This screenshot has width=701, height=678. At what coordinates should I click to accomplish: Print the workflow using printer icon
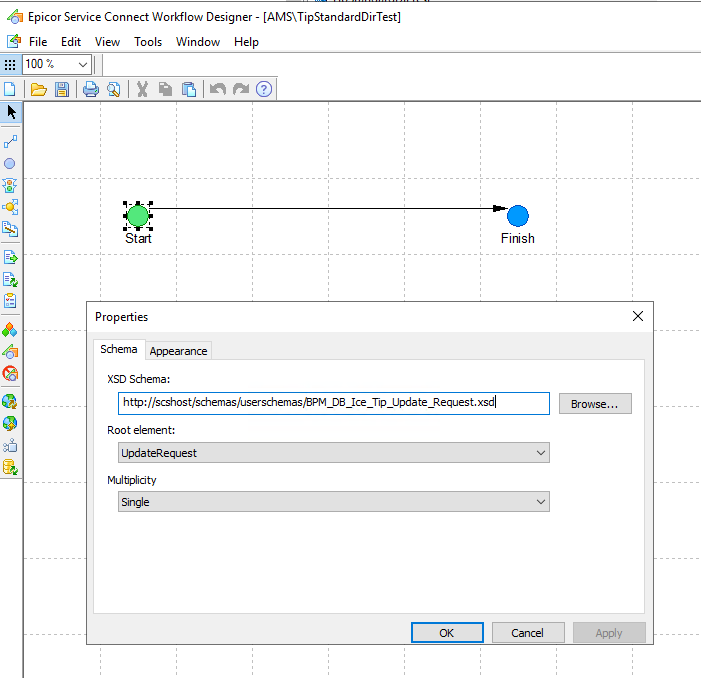pyautogui.click(x=91, y=89)
